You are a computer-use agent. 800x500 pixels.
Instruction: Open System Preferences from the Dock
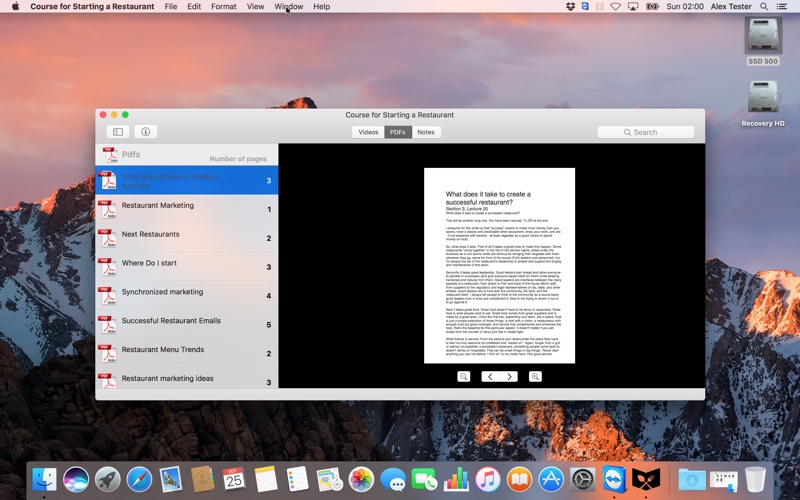point(583,480)
